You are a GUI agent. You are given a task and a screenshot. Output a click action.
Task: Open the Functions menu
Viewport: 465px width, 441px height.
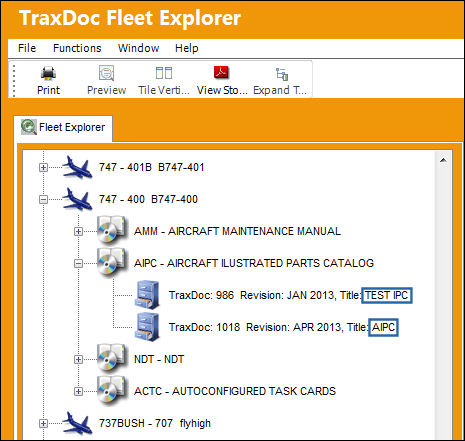[77, 48]
